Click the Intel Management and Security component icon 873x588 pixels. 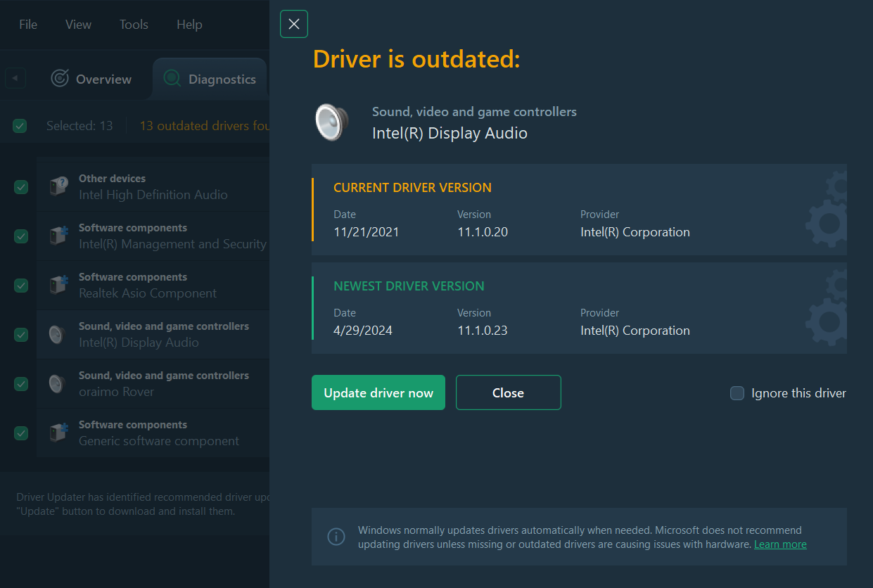click(58, 236)
